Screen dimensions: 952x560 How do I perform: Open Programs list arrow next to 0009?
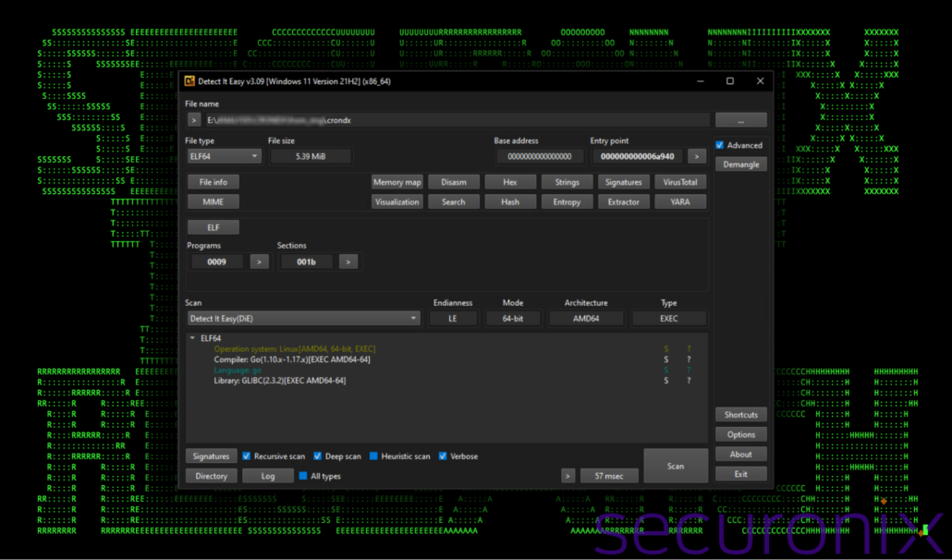pos(259,262)
